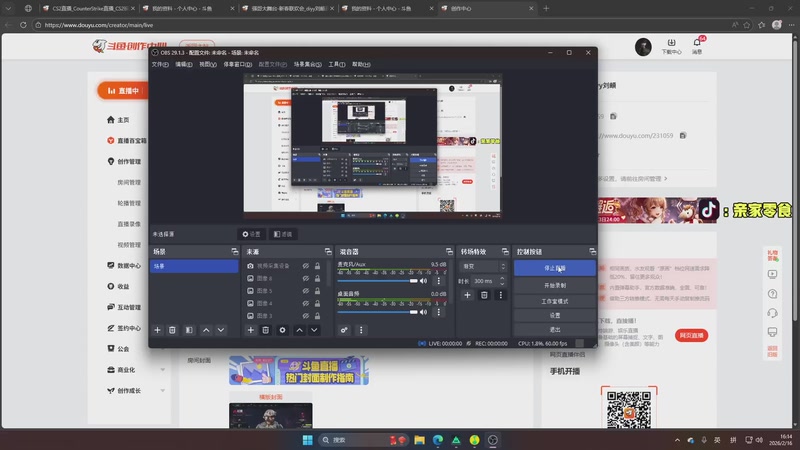The height and width of the screenshot is (450, 800).
Task: Move scene down in Scenes panel
Action: pyautogui.click(x=221, y=330)
